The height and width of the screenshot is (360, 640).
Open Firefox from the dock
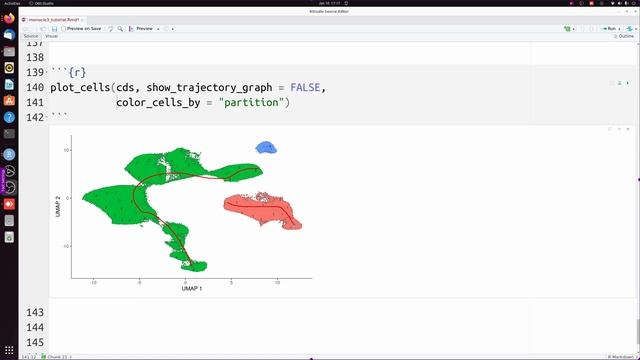(9, 18)
